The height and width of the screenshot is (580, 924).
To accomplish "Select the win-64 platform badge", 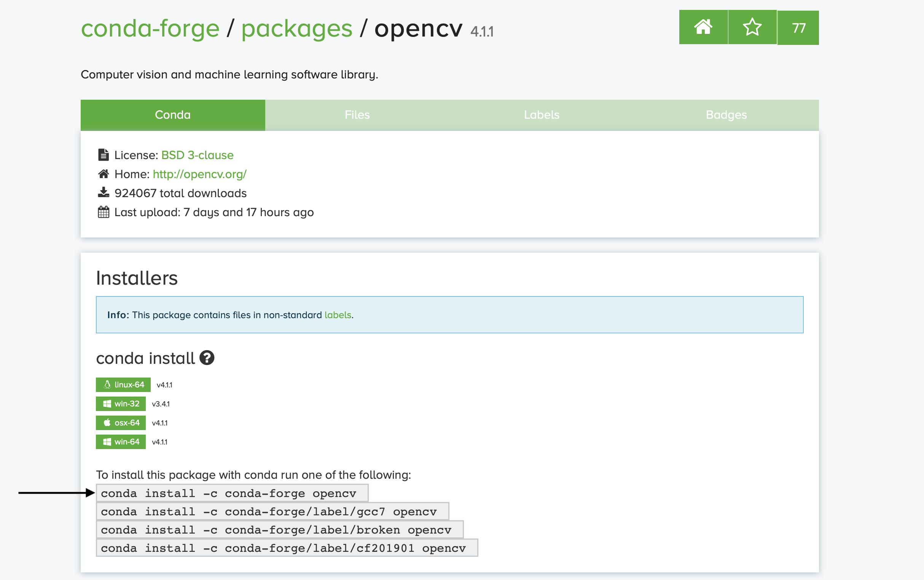I will coord(121,442).
